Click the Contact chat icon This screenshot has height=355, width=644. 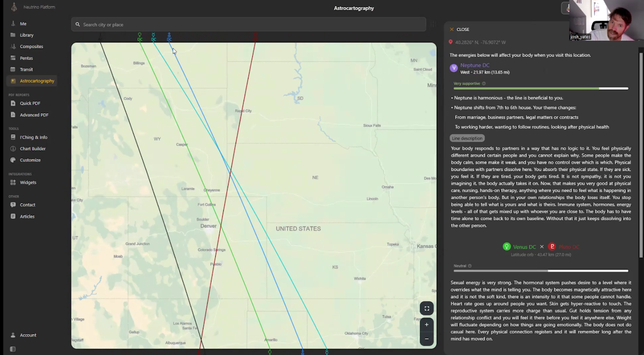tap(13, 205)
